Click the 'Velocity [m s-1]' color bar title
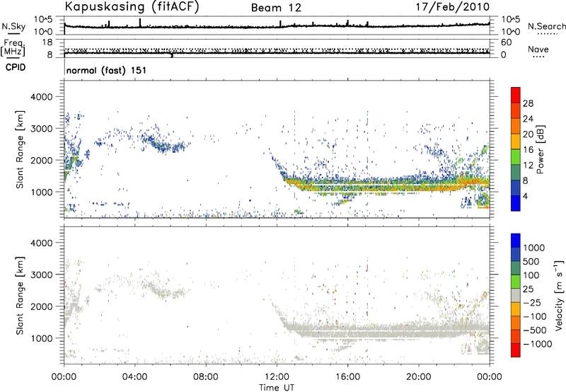The height and width of the screenshot is (392, 566). 559,295
